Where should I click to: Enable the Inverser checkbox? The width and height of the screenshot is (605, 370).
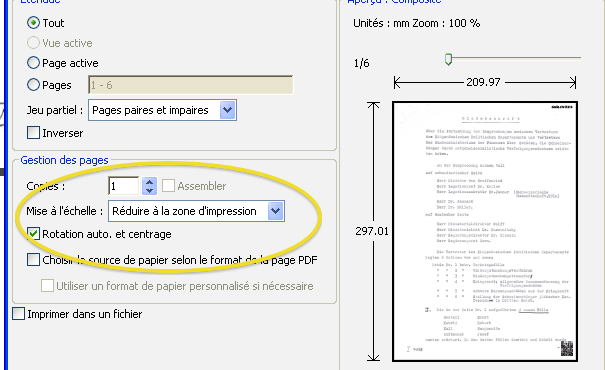point(34,133)
